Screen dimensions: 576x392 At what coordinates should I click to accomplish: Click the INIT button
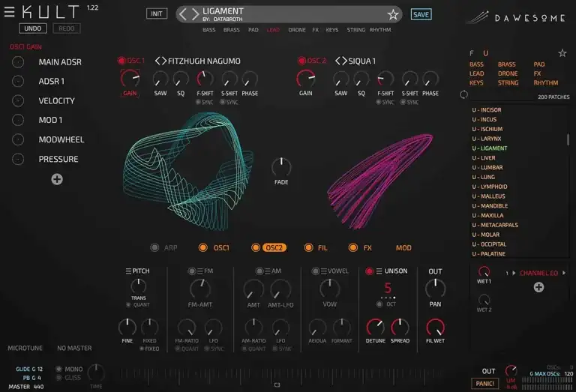(x=157, y=13)
